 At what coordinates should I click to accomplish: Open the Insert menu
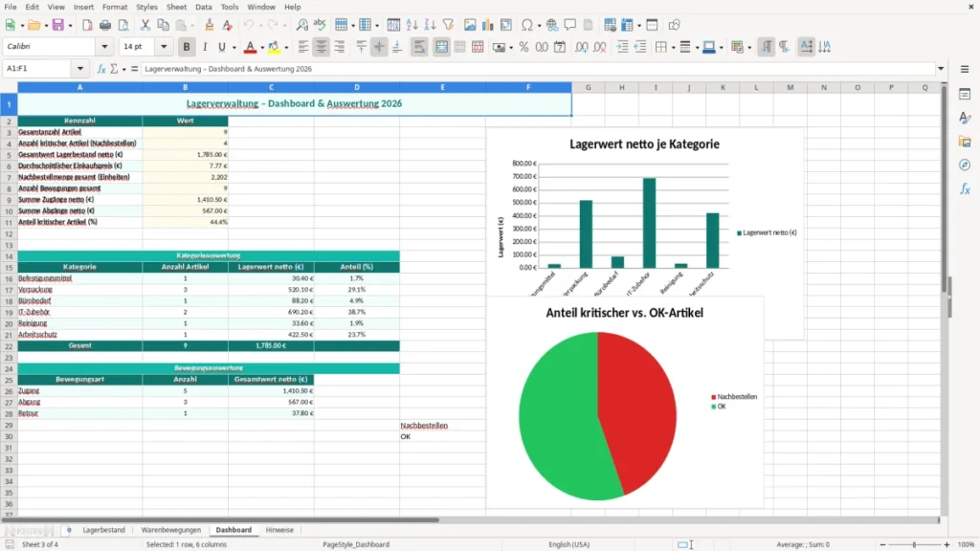(x=83, y=7)
